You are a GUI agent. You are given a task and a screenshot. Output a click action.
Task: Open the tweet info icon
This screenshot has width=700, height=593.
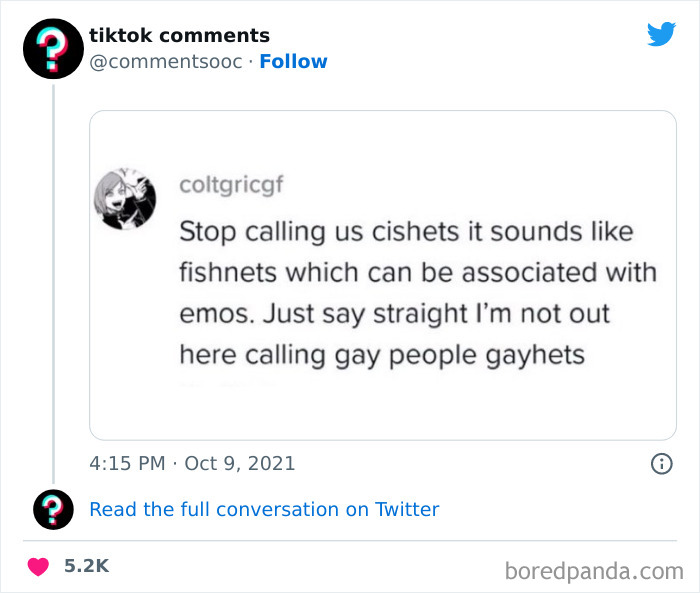[660, 463]
